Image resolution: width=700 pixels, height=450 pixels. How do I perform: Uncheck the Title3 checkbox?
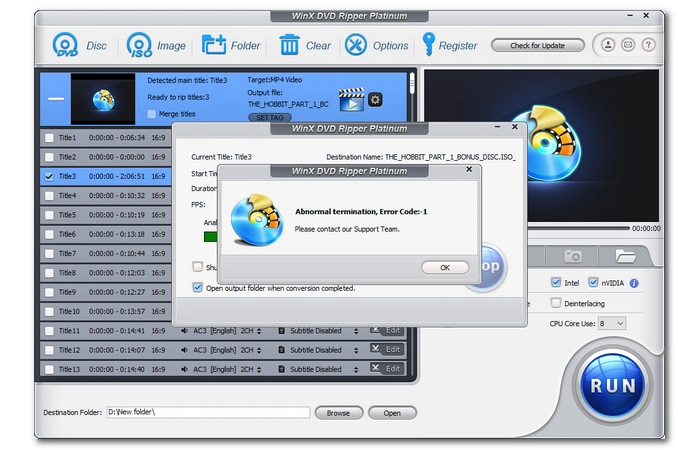click(x=49, y=176)
